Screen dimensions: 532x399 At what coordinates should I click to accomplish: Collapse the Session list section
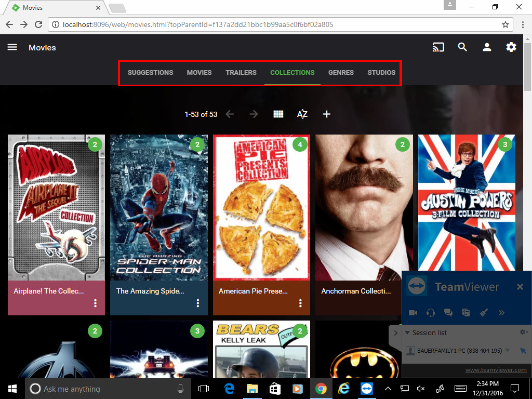click(x=407, y=332)
